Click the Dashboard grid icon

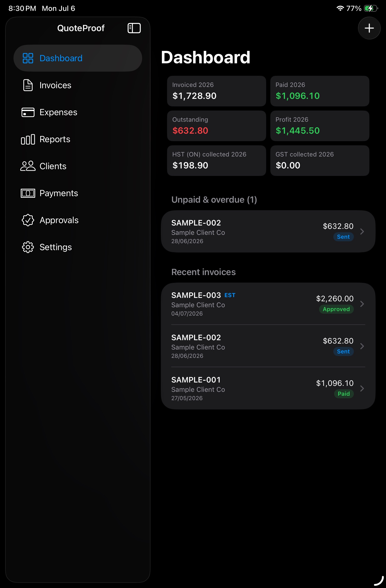[28, 58]
